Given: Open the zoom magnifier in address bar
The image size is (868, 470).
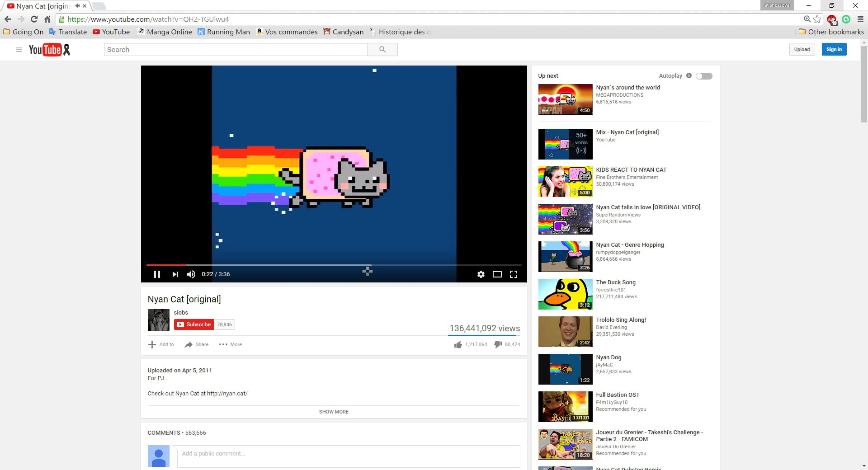Looking at the screenshot, I should [x=807, y=19].
